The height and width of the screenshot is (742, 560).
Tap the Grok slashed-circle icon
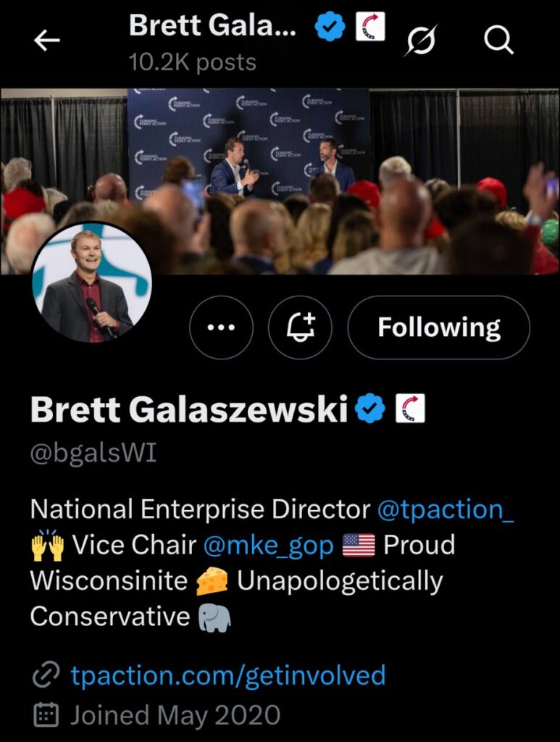(x=420, y=41)
